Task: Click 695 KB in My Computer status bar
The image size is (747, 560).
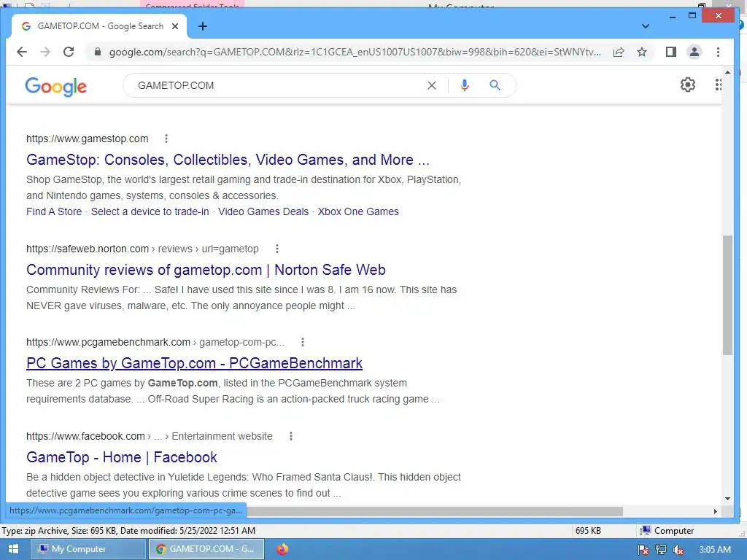Action: coord(588,531)
